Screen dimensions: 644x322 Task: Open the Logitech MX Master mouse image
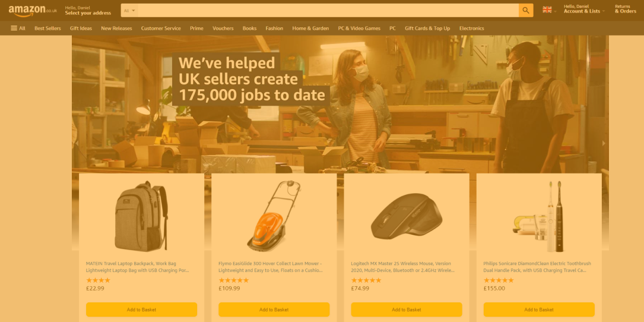(x=406, y=216)
